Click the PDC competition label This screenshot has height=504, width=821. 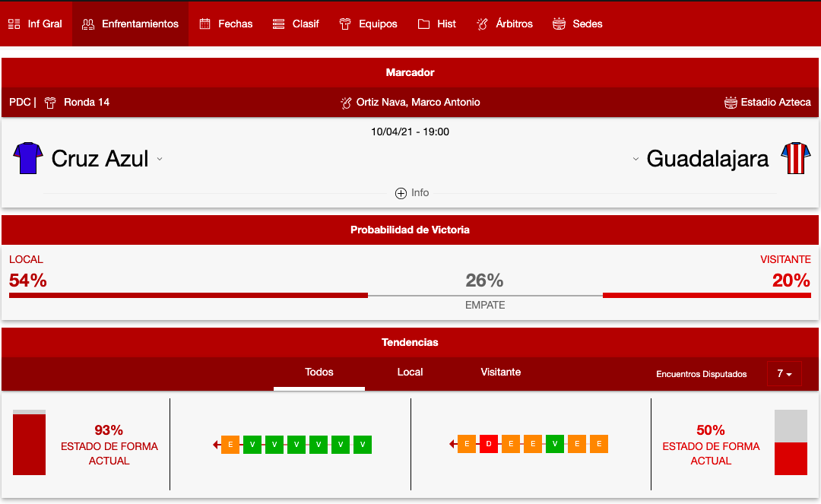20,103
